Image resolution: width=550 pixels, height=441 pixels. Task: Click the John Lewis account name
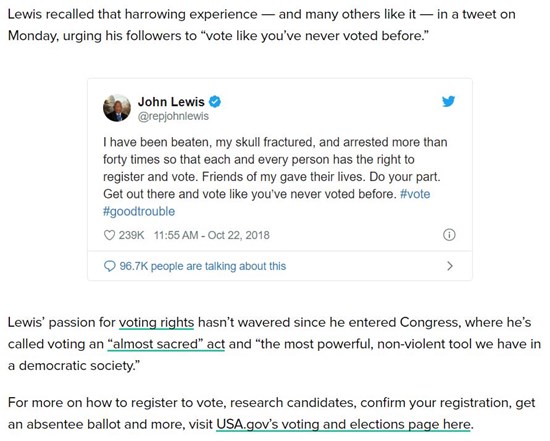point(171,102)
